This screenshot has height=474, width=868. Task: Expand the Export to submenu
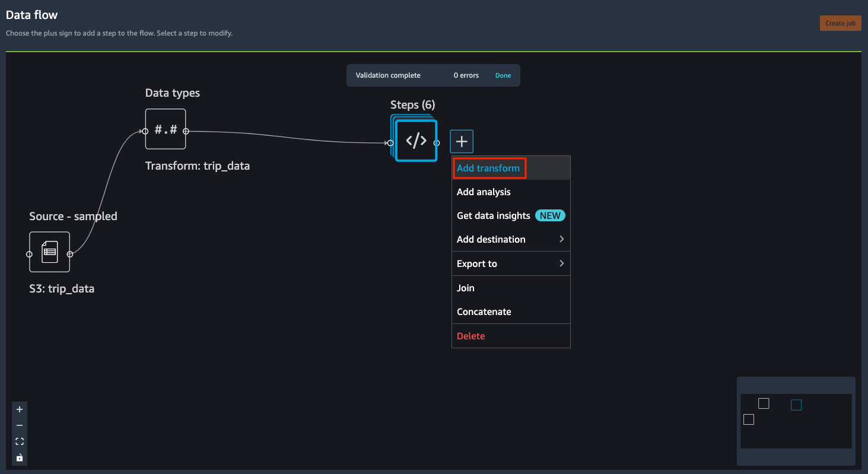click(511, 263)
